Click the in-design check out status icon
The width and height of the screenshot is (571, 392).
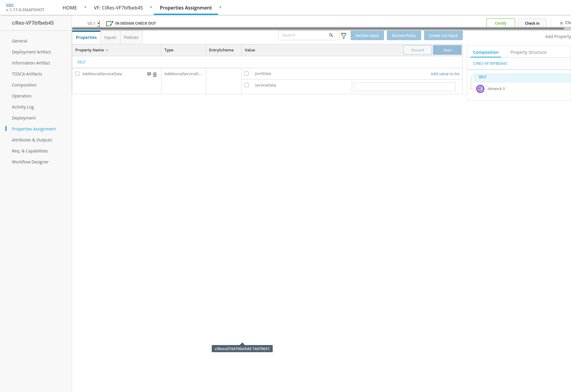coord(109,23)
